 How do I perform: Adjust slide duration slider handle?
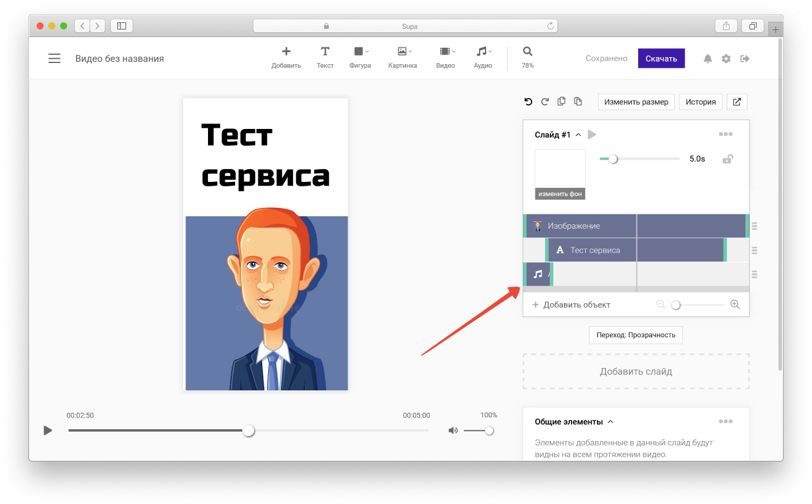pos(613,159)
